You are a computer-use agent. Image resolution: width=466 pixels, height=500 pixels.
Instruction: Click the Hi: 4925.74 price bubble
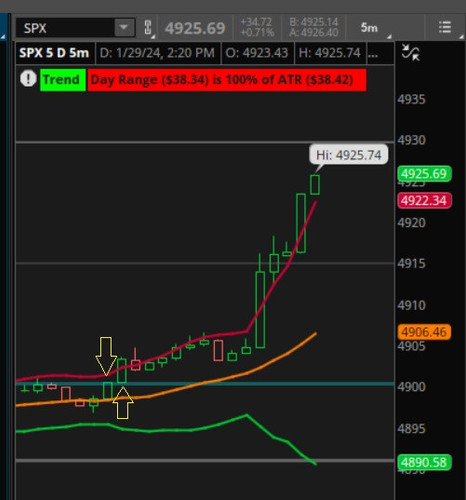click(x=349, y=155)
